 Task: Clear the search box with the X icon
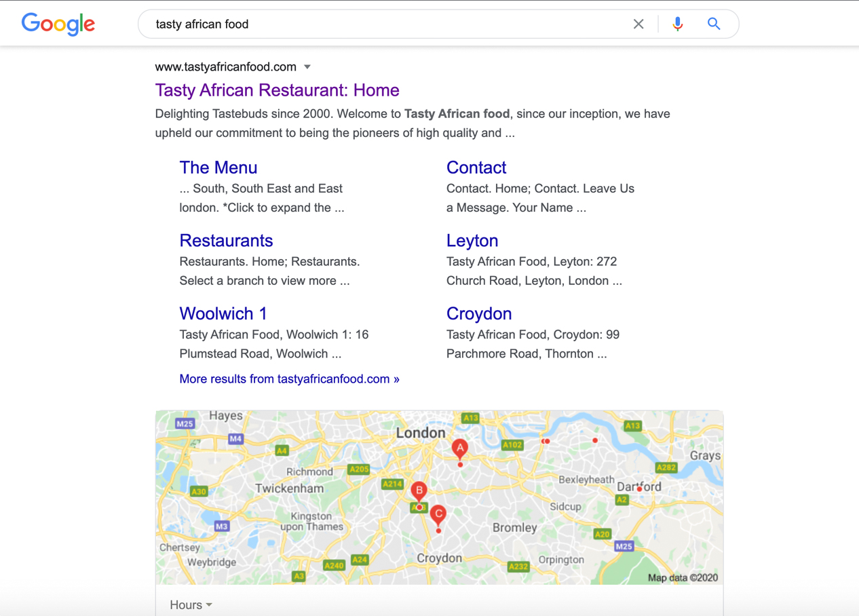point(638,24)
